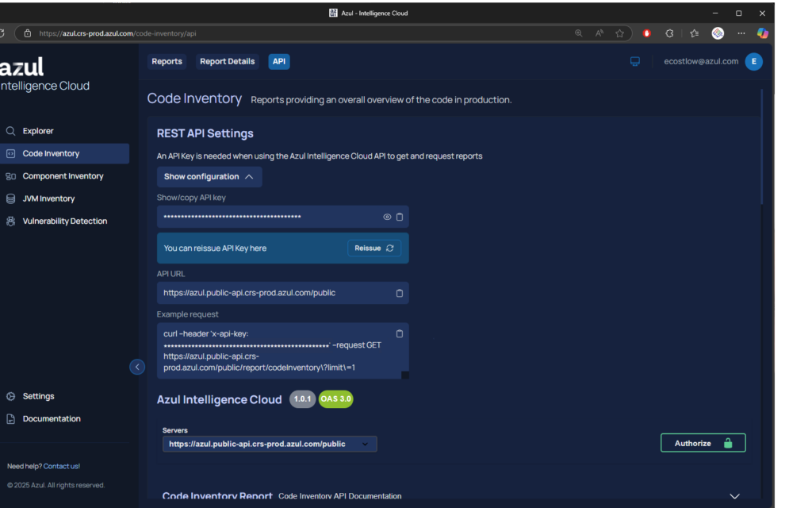Screen dimensions: 812x508
Task: Click the Authorize button
Action: [703, 443]
